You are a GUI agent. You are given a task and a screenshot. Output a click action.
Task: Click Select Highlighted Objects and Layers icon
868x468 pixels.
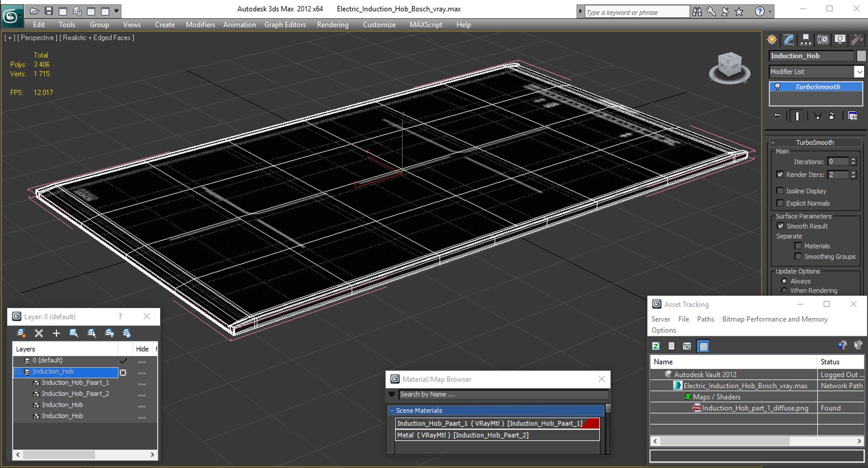[74, 333]
